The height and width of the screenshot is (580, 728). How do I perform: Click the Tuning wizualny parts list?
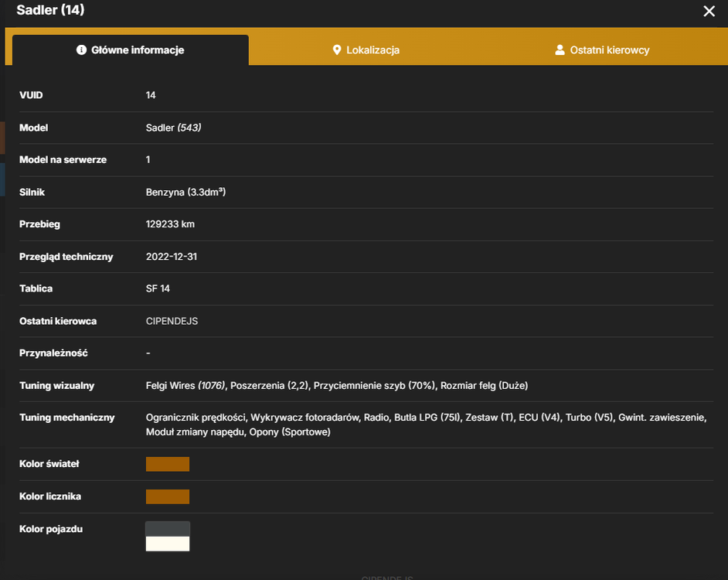tap(337, 385)
